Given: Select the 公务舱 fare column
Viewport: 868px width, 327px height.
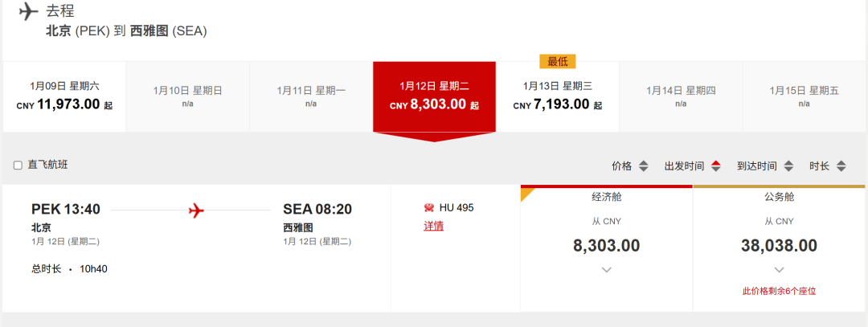Looking at the screenshot, I should [780, 248].
